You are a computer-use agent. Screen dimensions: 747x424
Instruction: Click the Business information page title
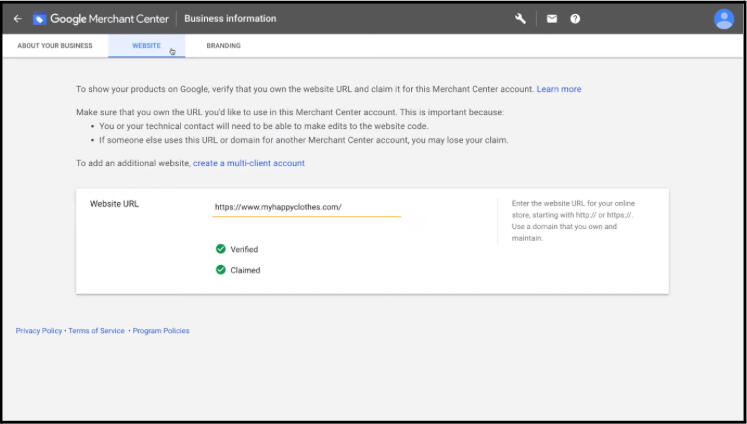(230, 19)
